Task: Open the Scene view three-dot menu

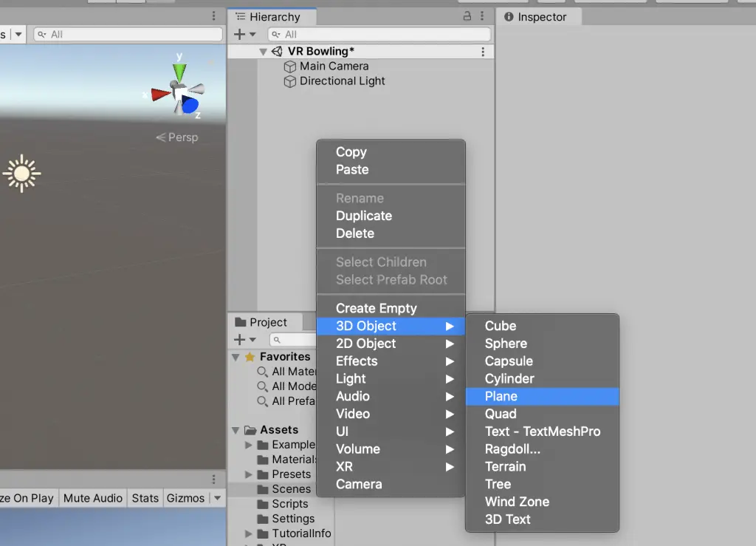Action: coord(213,16)
